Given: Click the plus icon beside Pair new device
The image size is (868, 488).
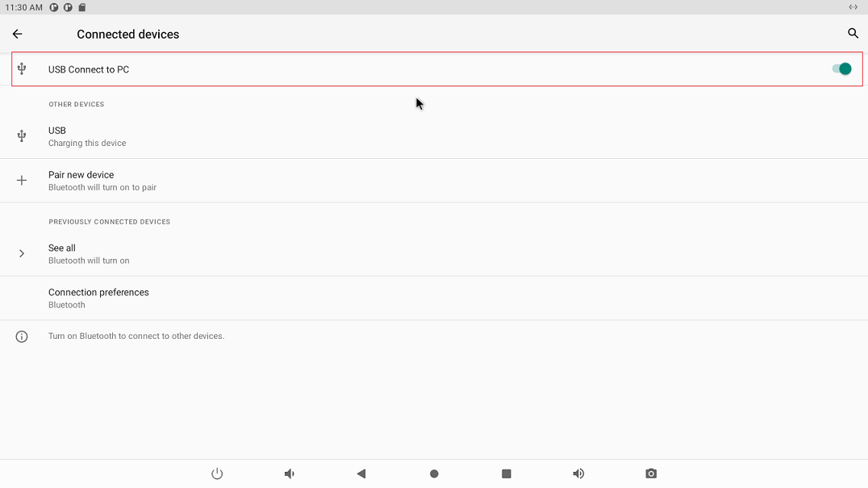Looking at the screenshot, I should [22, 181].
